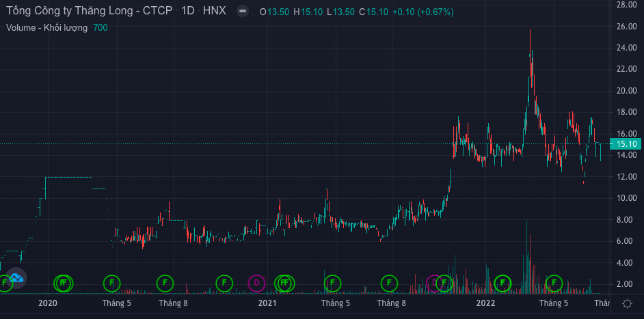Open chart settings with the gear icon
Viewport: 644px width, 319px height.
coord(627,303)
